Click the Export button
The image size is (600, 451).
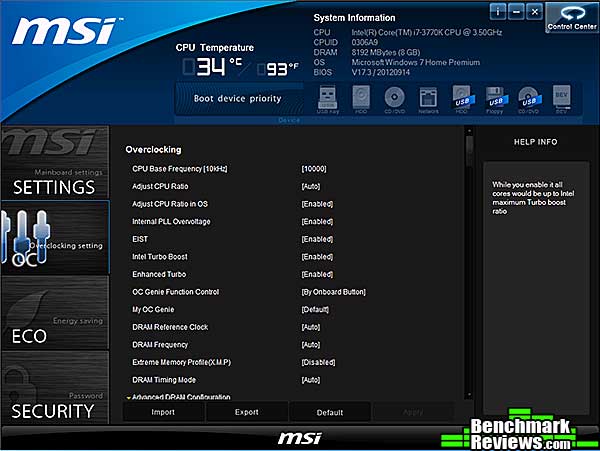pyautogui.click(x=247, y=412)
